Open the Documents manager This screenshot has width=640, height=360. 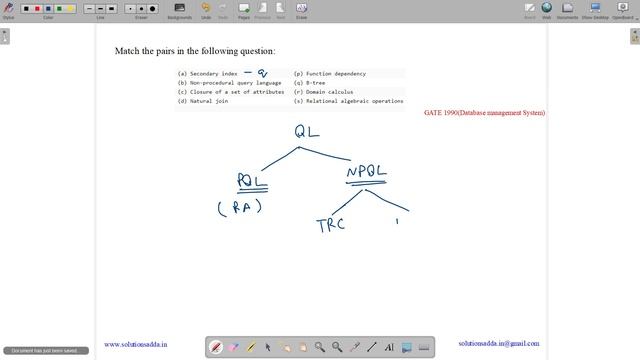567,11
